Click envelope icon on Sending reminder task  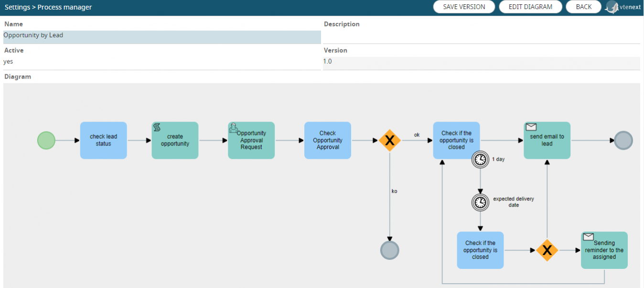589,237
